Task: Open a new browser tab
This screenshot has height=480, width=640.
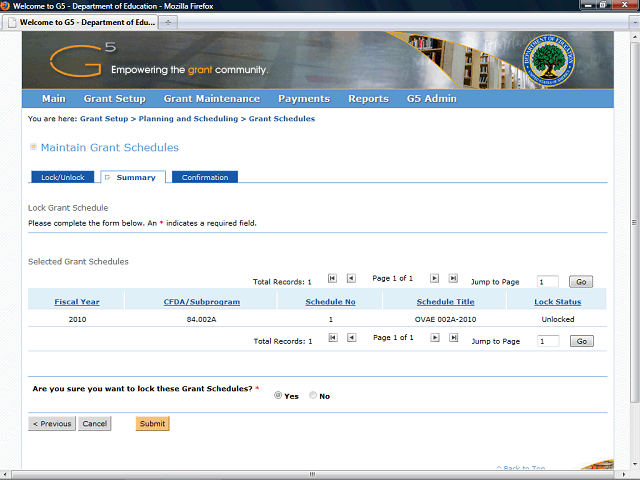Action: (168, 22)
